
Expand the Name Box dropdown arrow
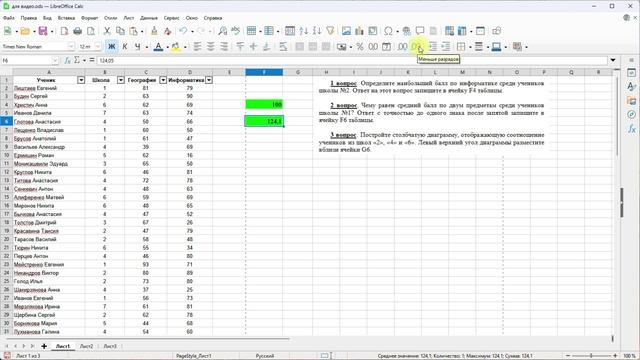(x=55, y=60)
